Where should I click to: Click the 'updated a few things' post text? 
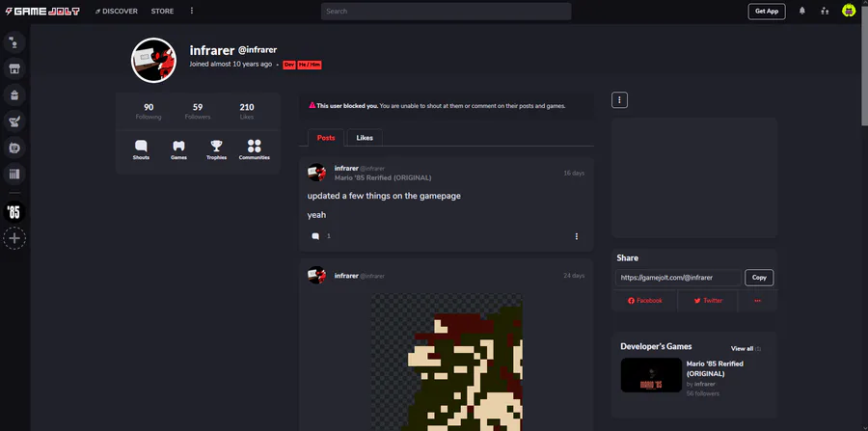(x=384, y=196)
